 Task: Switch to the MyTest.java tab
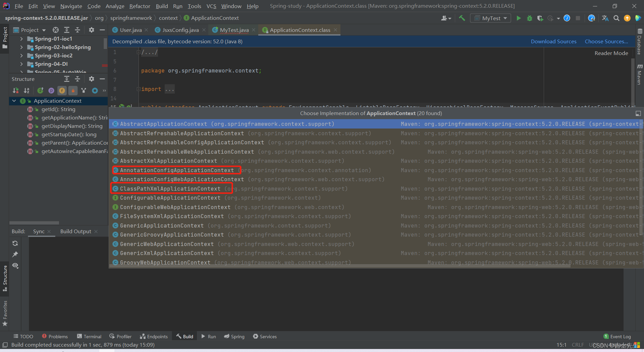[234, 30]
